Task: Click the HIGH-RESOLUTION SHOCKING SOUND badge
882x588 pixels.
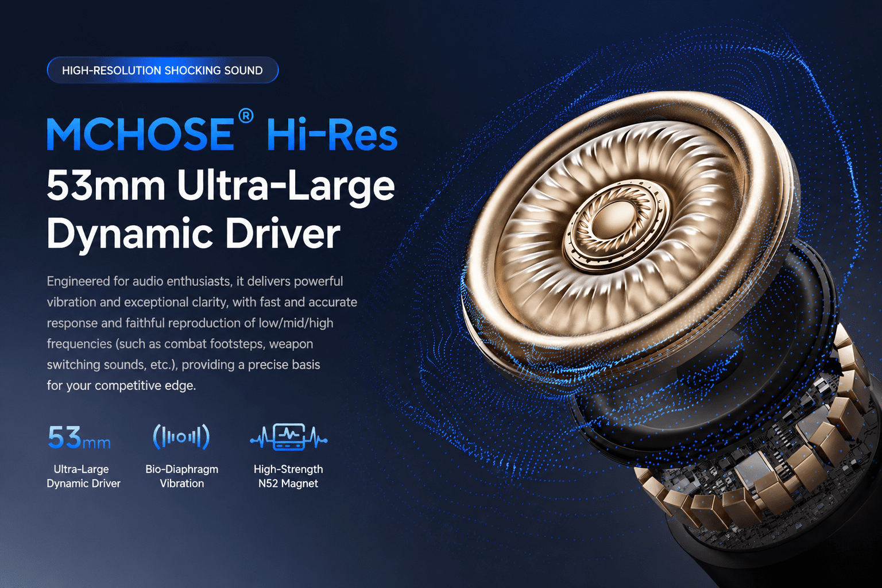Action: [163, 70]
